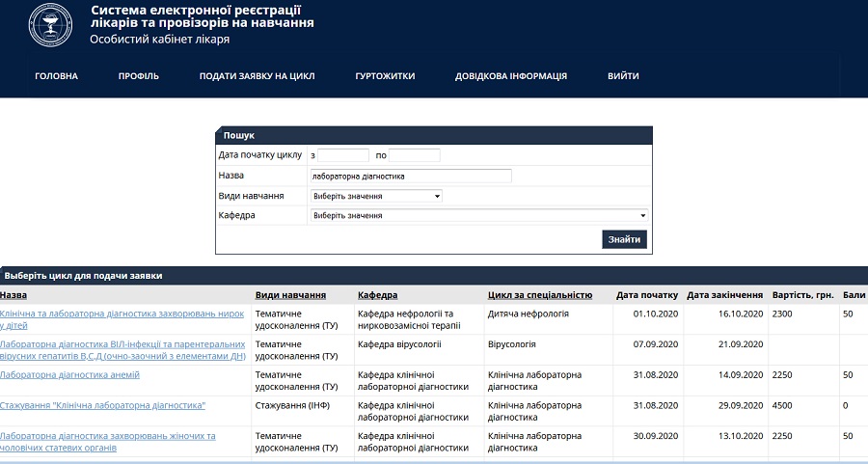Open ПОДАТИ ЗАЯВКУ НА ЦИКЛ
The image size is (868, 464).
click(x=257, y=76)
